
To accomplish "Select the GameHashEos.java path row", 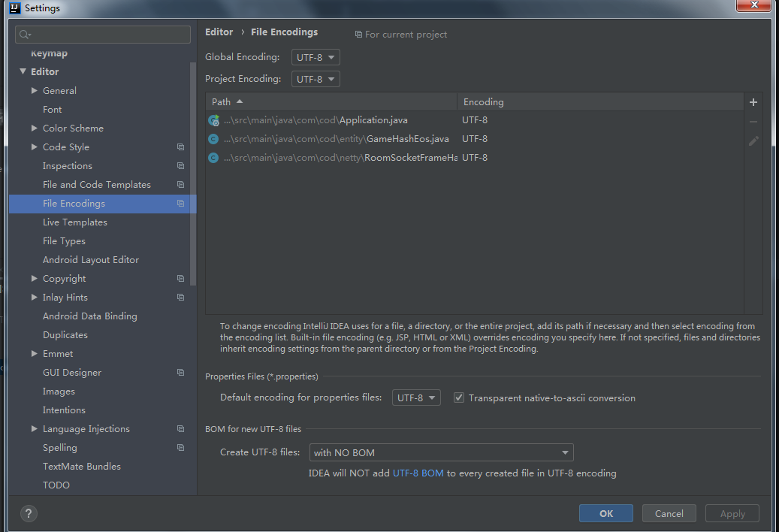I will click(x=475, y=139).
